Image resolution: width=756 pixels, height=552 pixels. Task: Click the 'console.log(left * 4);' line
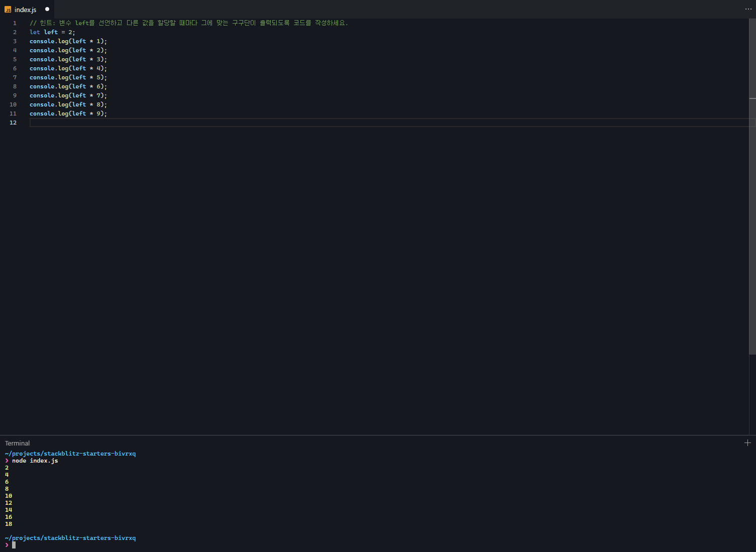[68, 68]
